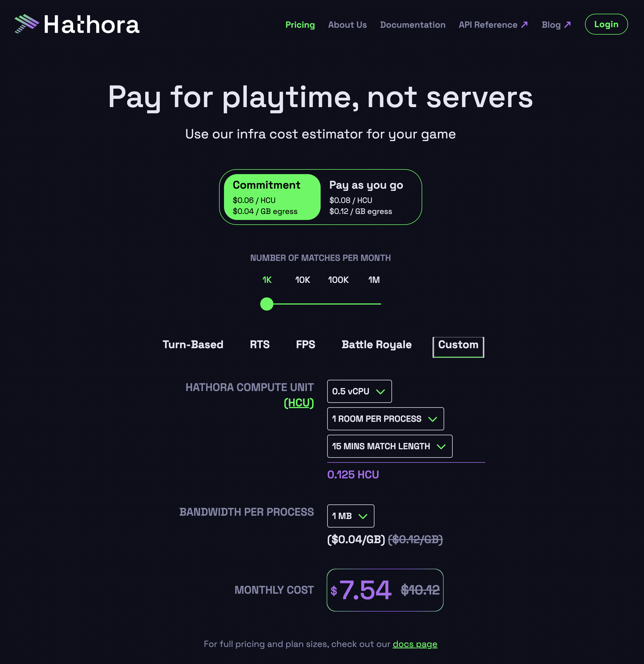
Task: Open API Reference via its external-link arrow
Action: point(523,24)
